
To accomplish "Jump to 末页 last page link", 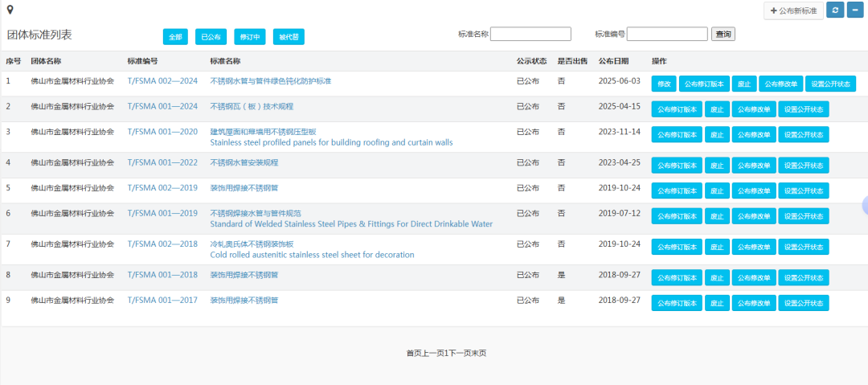I will click(478, 353).
